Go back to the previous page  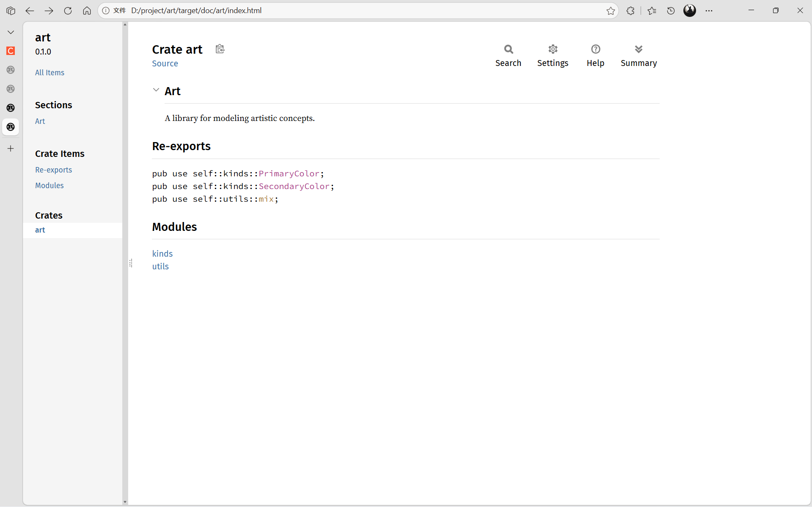(30, 11)
